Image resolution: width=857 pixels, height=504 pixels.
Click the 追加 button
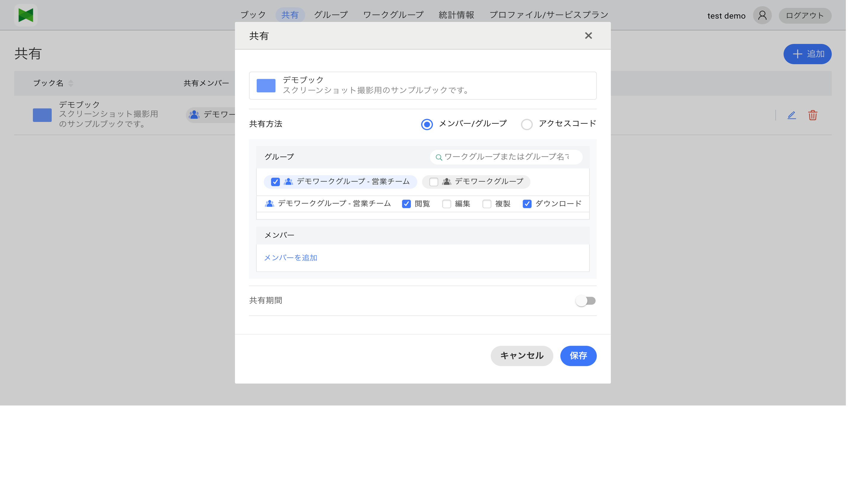pyautogui.click(x=807, y=54)
